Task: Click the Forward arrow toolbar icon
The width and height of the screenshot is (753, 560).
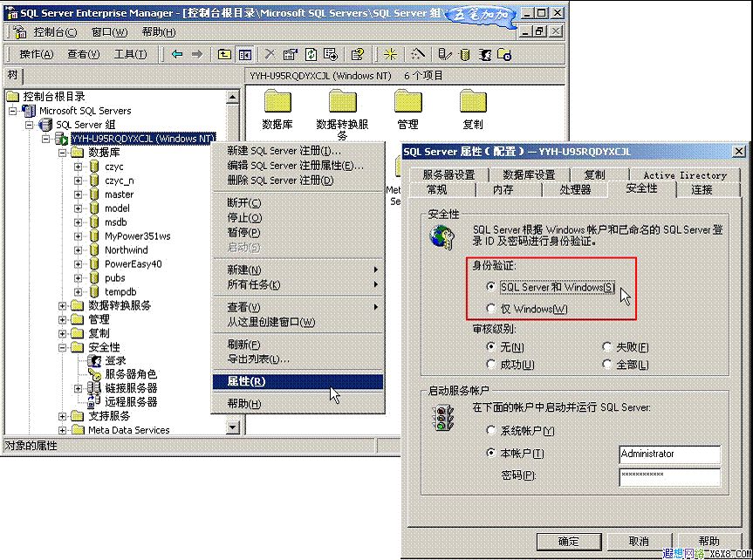Action: (x=197, y=54)
